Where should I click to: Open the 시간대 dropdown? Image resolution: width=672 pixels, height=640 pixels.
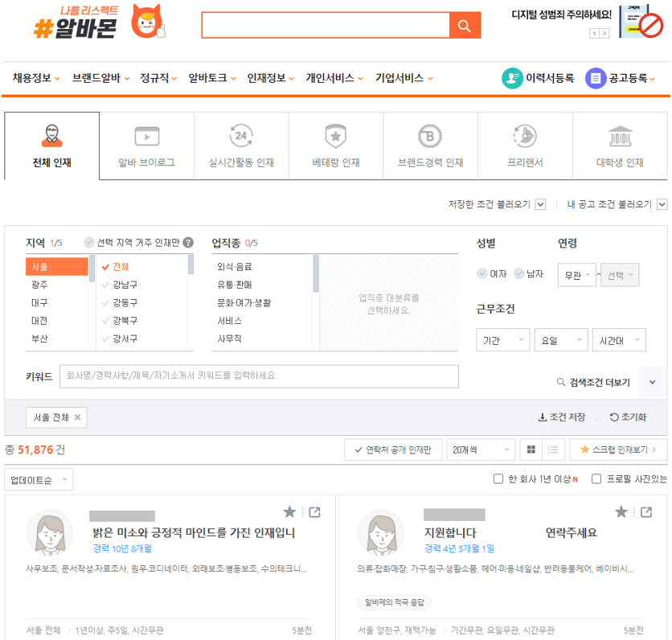pyautogui.click(x=619, y=340)
